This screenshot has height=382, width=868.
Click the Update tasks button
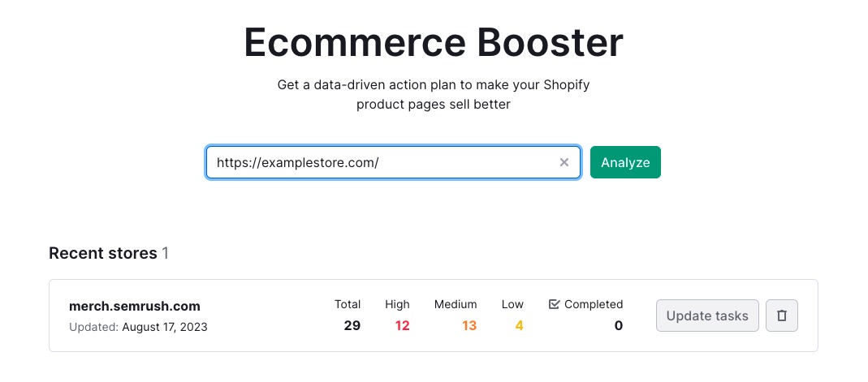point(707,315)
